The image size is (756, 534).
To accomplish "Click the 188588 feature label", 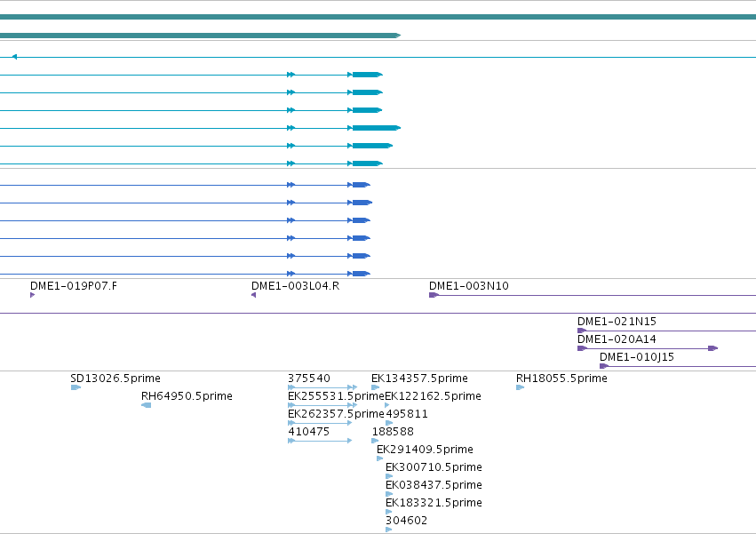I will [x=393, y=432].
